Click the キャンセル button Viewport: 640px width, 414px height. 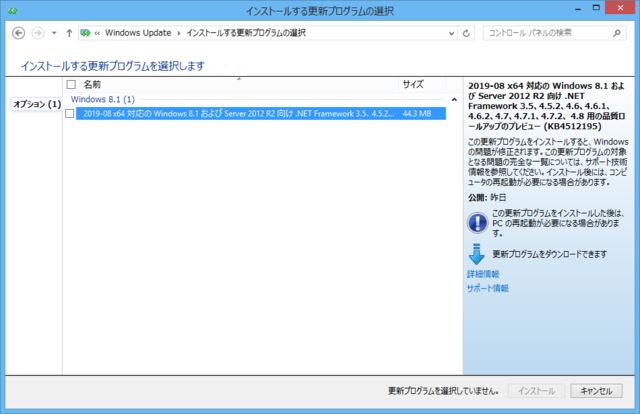pos(596,391)
